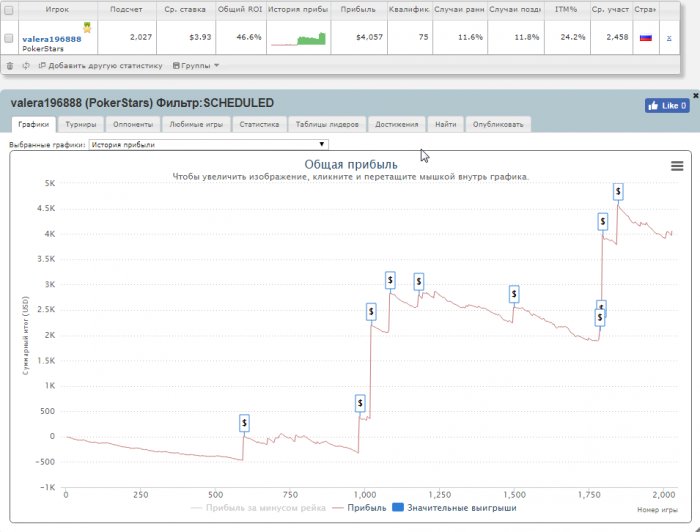Close the valera196888 details panel
Screen dimensions: 700x532
click(x=696, y=95)
